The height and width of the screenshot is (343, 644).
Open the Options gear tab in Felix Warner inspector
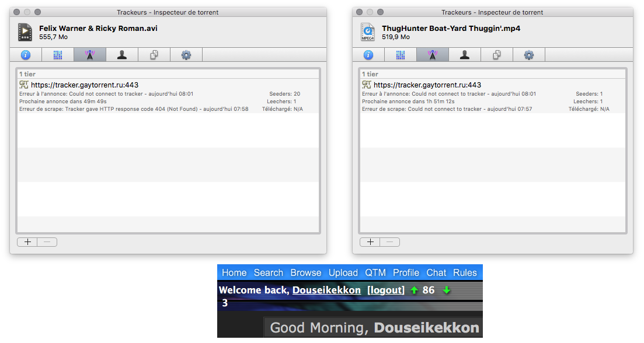186,55
